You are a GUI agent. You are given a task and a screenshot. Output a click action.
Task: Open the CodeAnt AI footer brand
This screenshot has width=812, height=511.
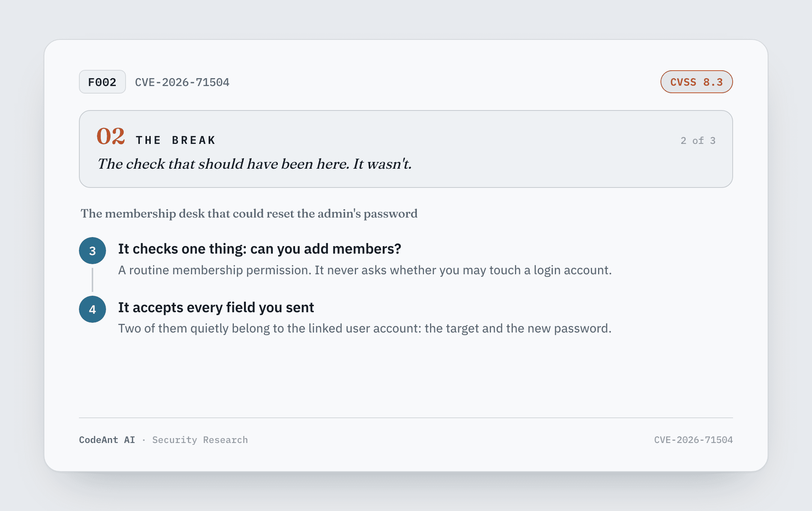click(107, 440)
